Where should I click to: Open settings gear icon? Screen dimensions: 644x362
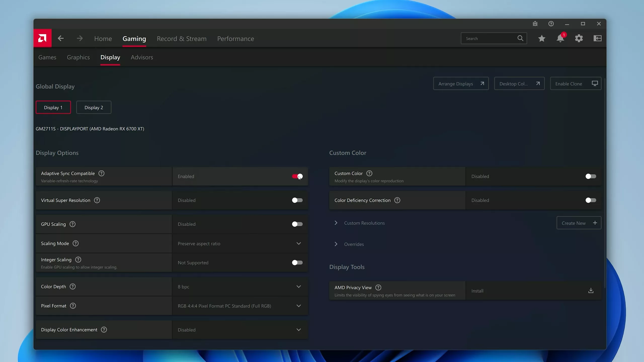(x=579, y=38)
